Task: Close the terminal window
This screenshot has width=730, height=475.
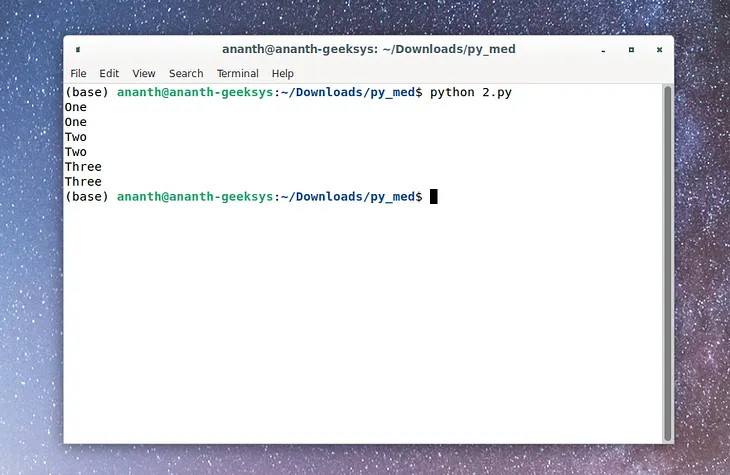Action: click(659, 50)
